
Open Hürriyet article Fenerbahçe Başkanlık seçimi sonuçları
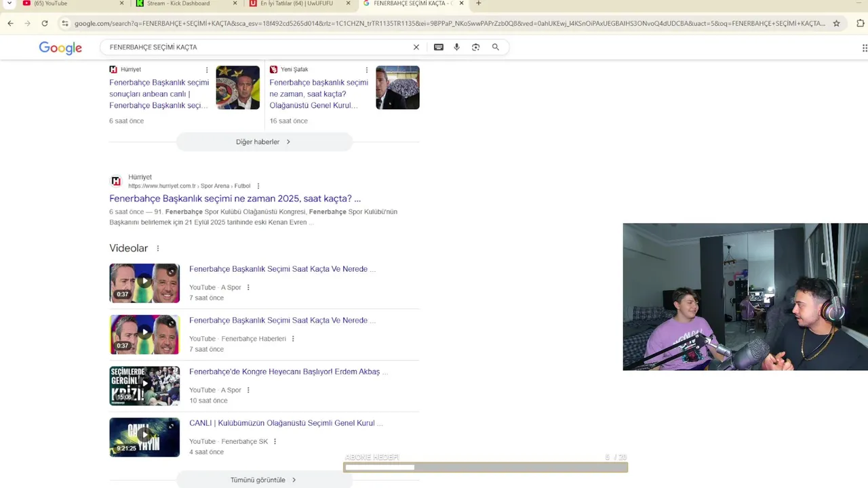(x=159, y=94)
